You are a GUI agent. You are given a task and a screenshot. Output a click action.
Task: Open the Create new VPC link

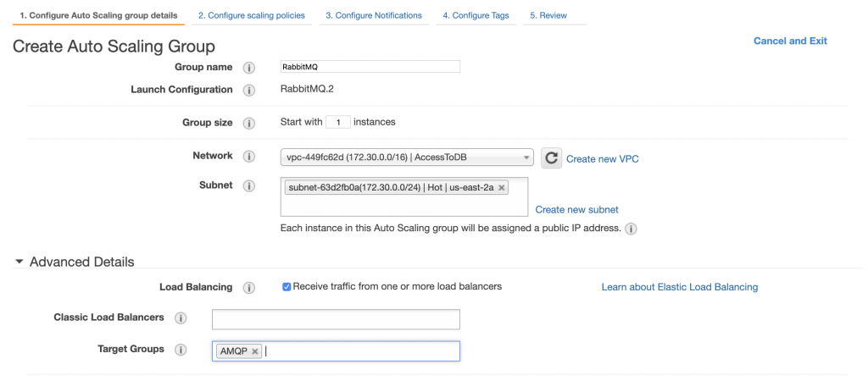(603, 158)
